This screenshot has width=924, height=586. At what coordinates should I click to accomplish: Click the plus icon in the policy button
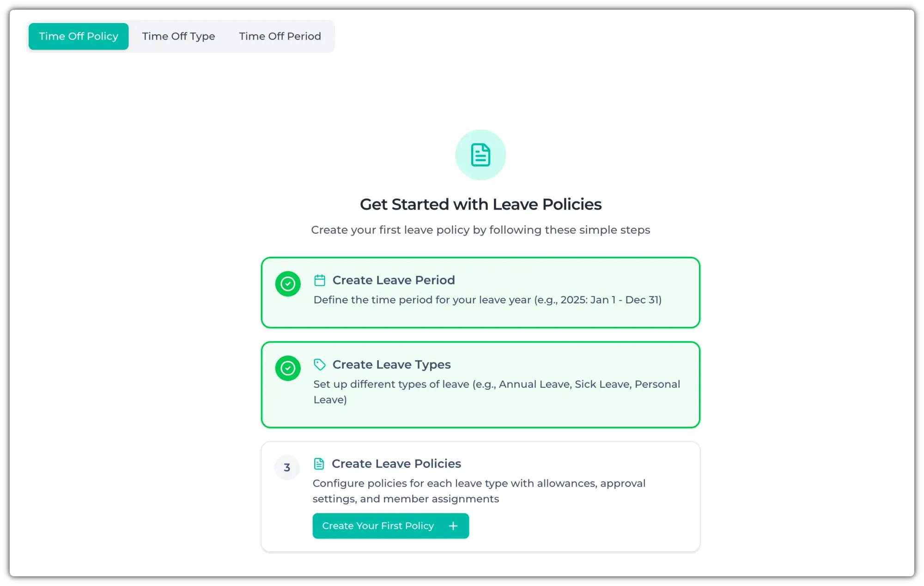coord(453,526)
